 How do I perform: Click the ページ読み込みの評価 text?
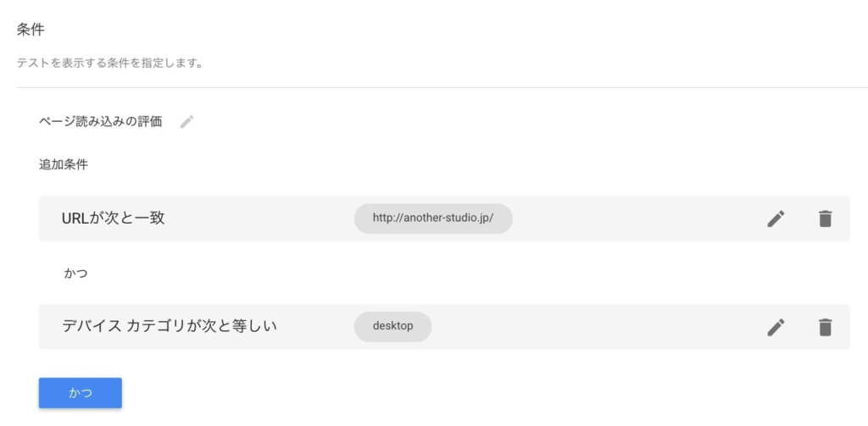pos(100,122)
